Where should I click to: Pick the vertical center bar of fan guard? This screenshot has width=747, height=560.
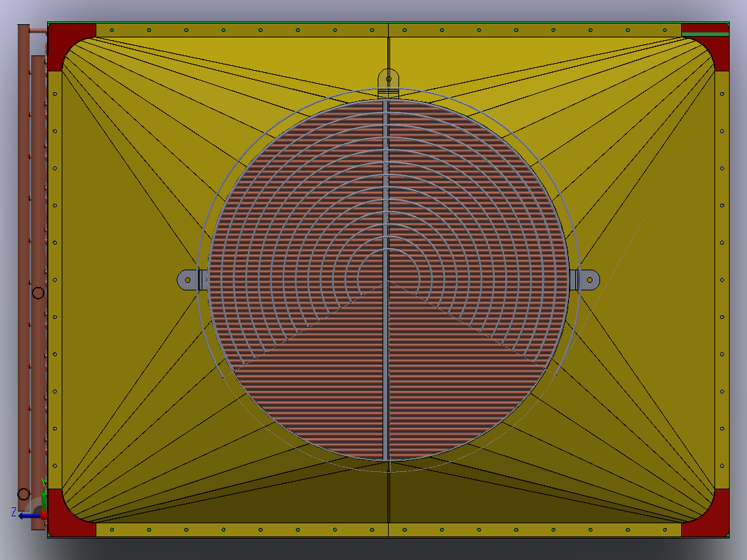tap(386, 280)
